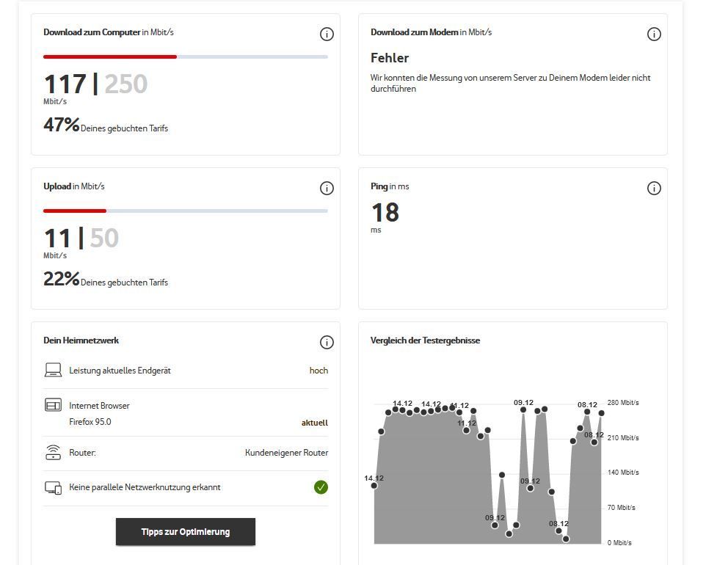Click the 117 Mbit/s download value

point(65,84)
